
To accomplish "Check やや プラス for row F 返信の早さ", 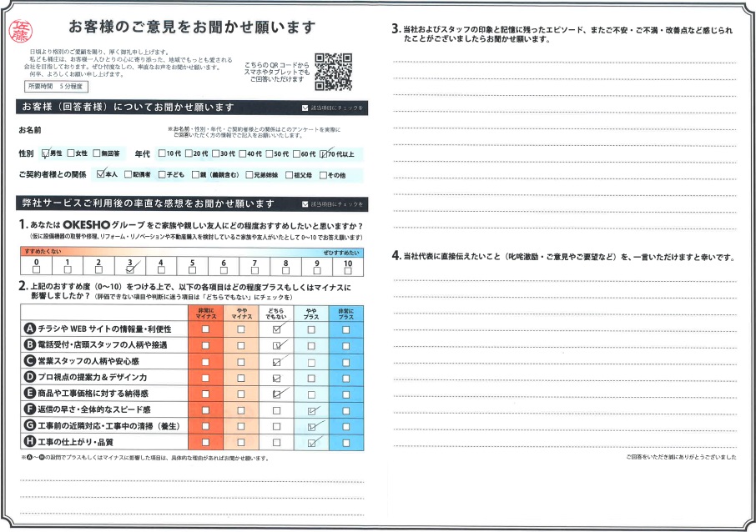I will pyautogui.click(x=312, y=410).
